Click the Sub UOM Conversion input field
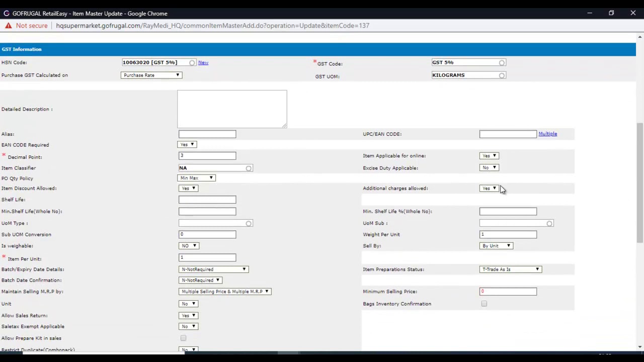This screenshot has height=362, width=644. (207, 235)
